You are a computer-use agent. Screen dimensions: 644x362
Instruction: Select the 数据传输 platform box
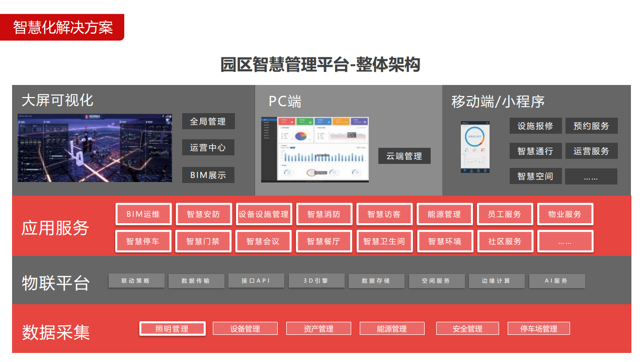pos(196,281)
